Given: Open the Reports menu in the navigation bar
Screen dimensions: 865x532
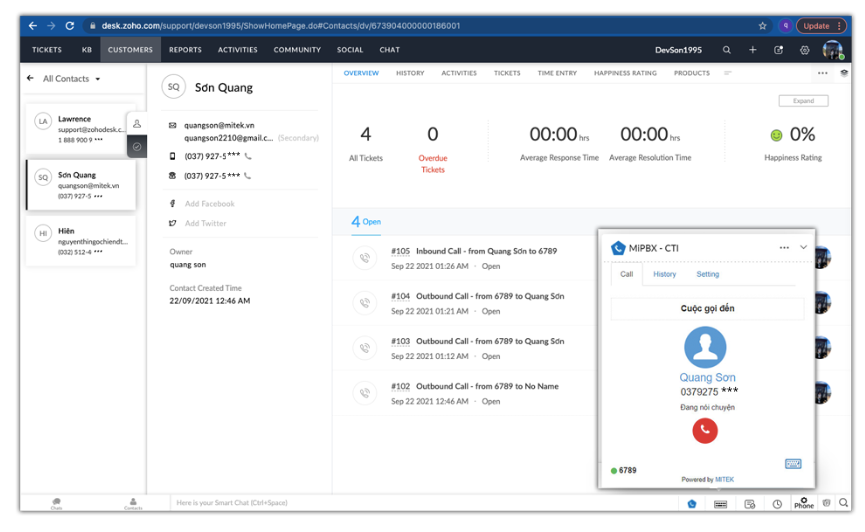Looking at the screenshot, I should [x=185, y=49].
